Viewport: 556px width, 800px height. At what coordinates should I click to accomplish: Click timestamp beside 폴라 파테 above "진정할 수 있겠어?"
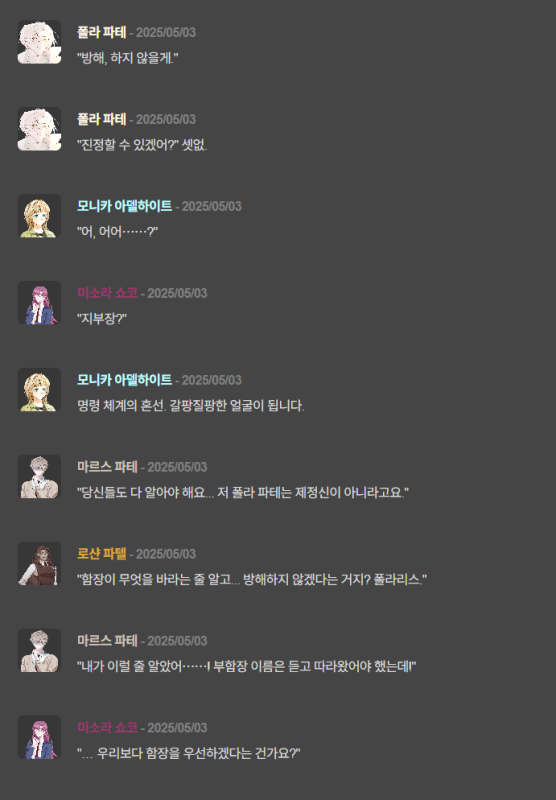(166, 119)
